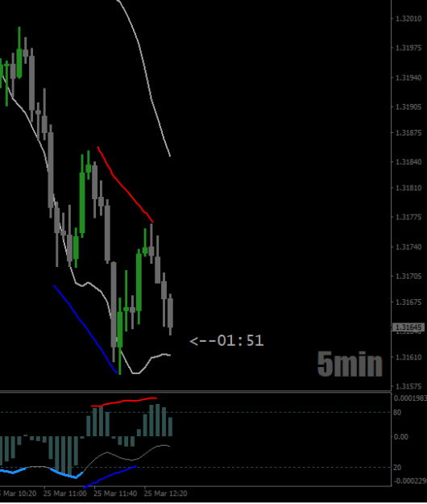This screenshot has height=504, width=427.
Task: Click the 1.31975 price axis label
Action: coord(408,48)
